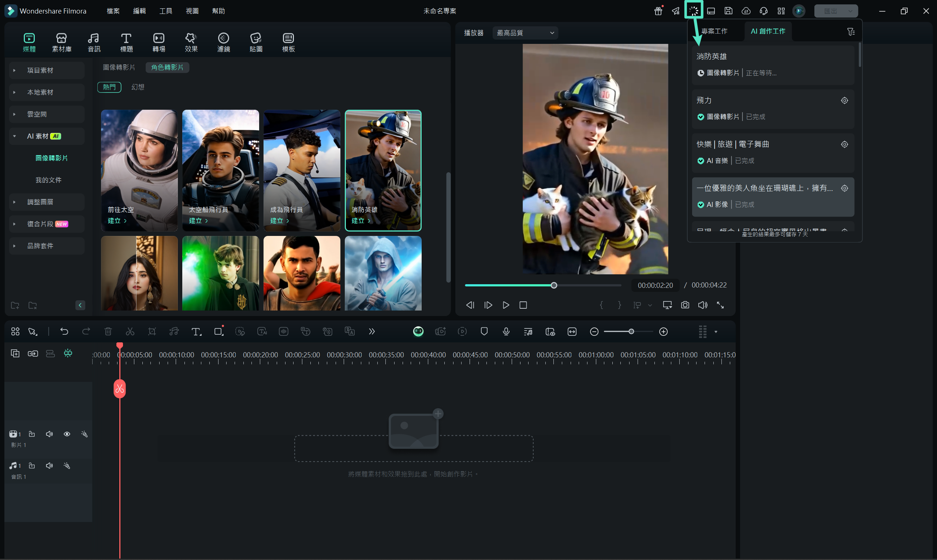Lock the 音訊 1 track
Image resolution: width=937 pixels, height=560 pixels.
coord(32,466)
